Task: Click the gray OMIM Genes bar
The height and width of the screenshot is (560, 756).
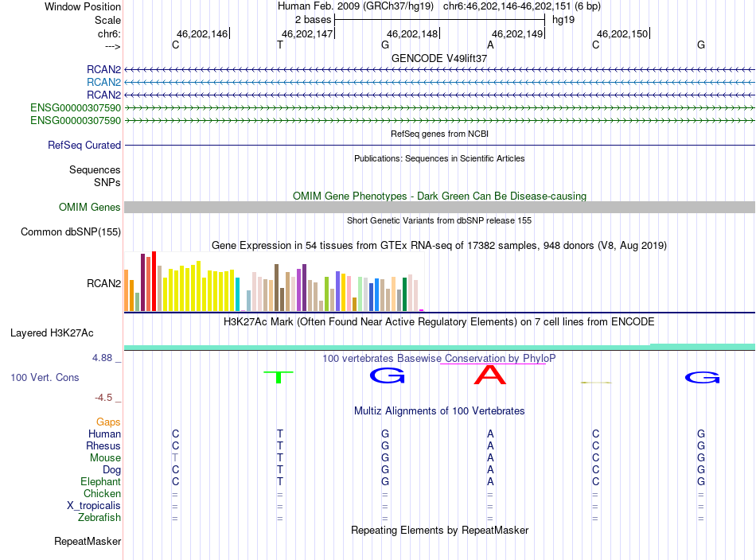Action: coord(439,208)
